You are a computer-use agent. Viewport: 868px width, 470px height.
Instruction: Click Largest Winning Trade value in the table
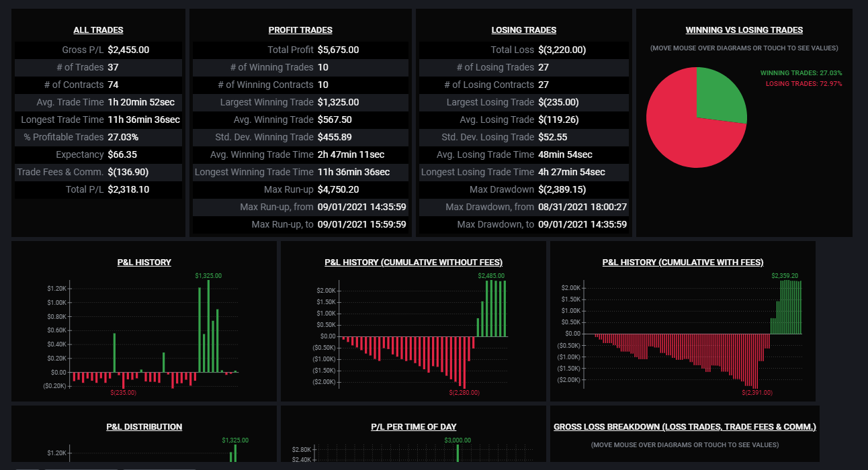tap(338, 102)
